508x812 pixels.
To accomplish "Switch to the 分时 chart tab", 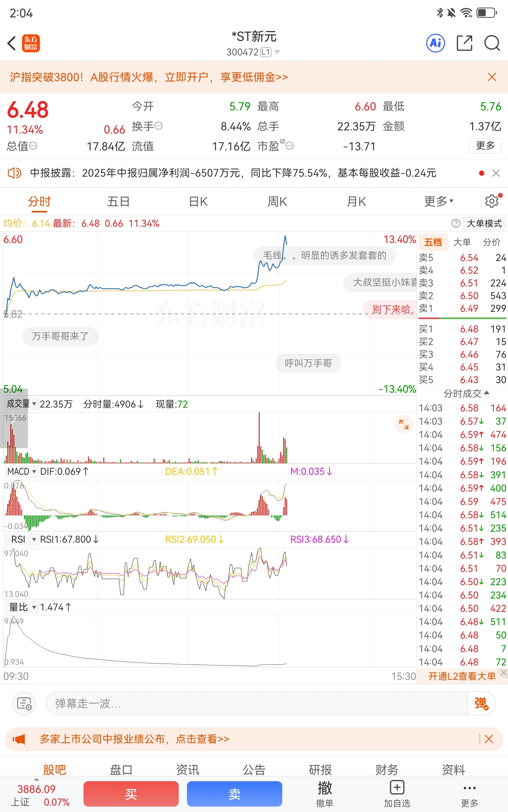I will click(x=39, y=202).
